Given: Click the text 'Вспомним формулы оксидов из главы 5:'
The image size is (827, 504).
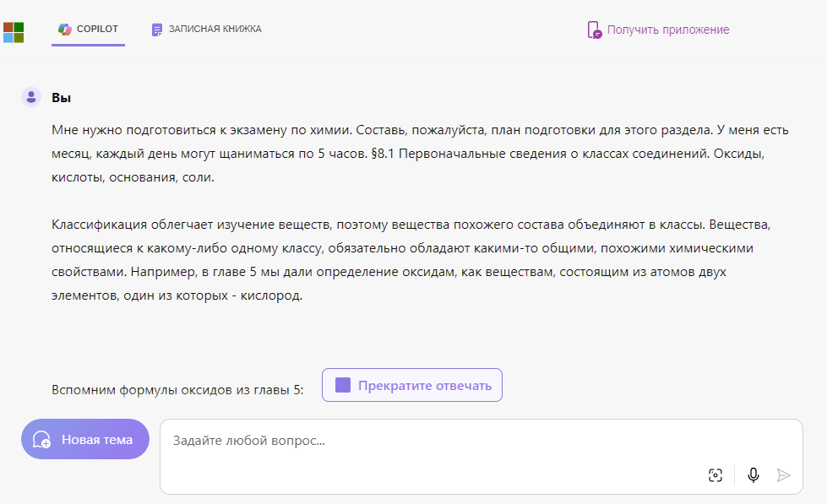Looking at the screenshot, I should 177,390.
